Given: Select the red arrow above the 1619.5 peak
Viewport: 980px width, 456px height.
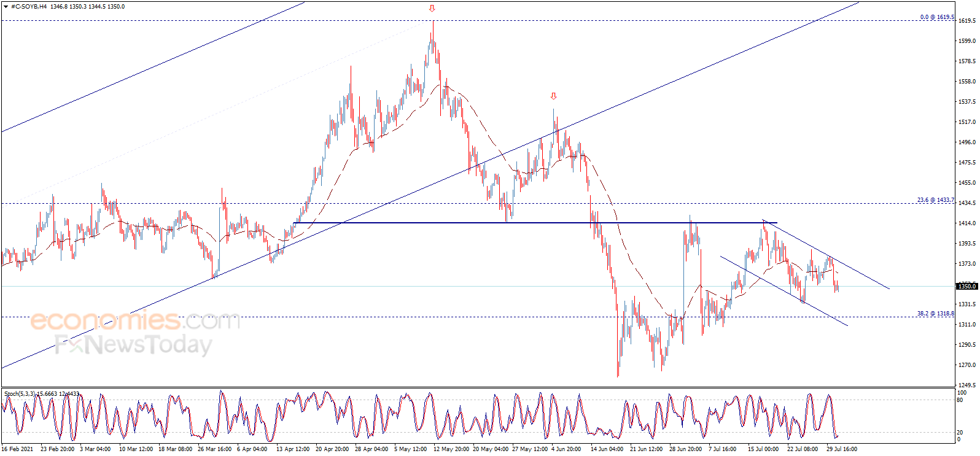Looking at the screenshot, I should [x=432, y=9].
